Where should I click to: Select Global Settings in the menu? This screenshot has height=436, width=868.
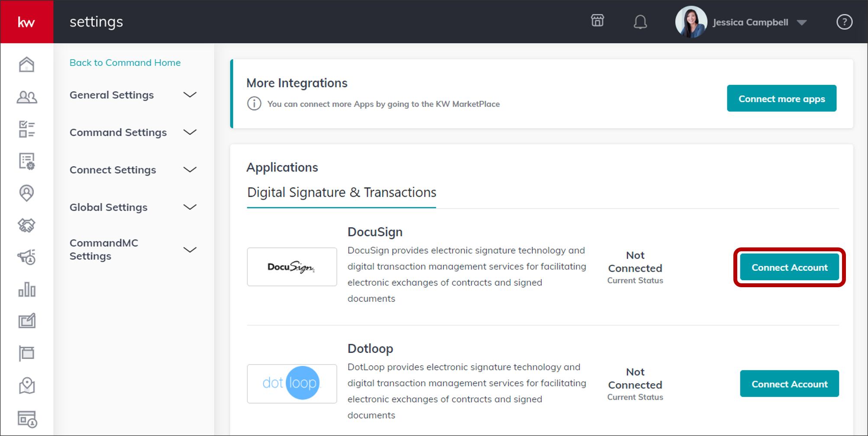109,207
